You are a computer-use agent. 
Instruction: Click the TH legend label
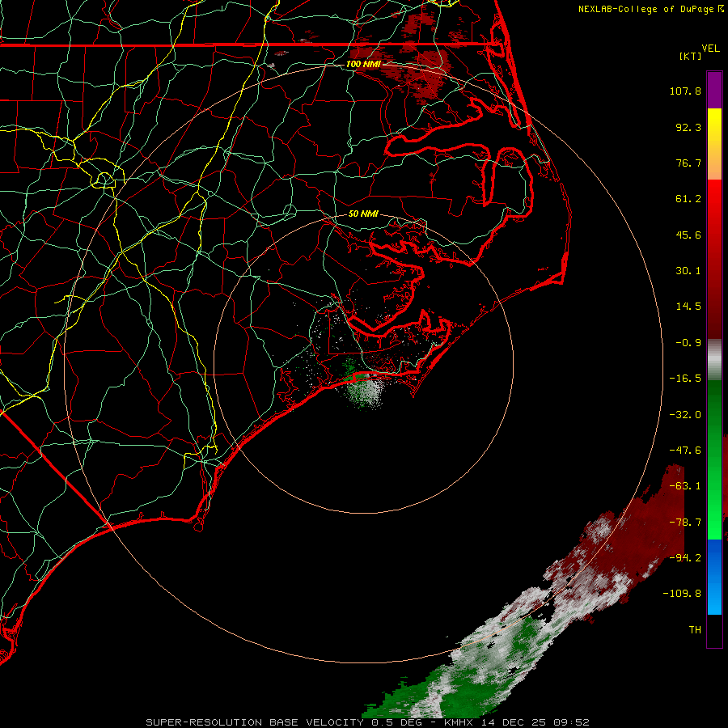(x=695, y=629)
